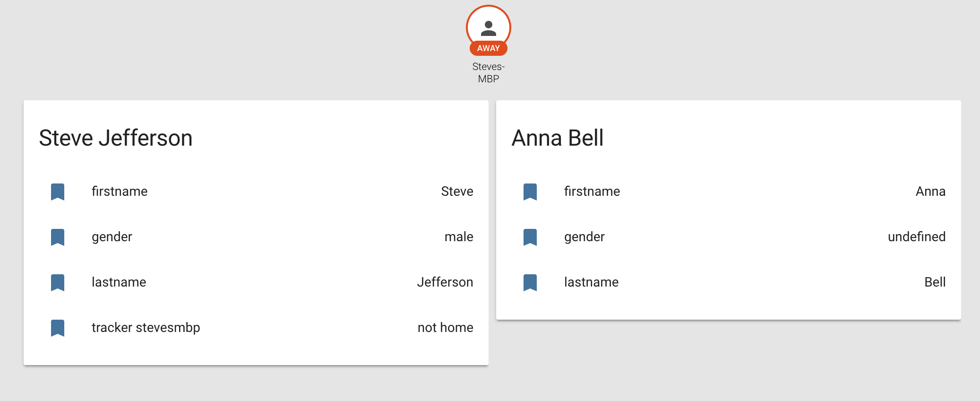Open the Steve Jefferson card title
Image resolution: width=980 pixels, height=401 pixels.
tap(116, 138)
